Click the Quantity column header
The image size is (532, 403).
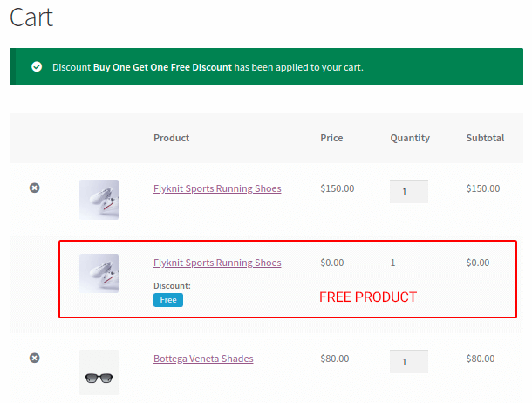(410, 138)
